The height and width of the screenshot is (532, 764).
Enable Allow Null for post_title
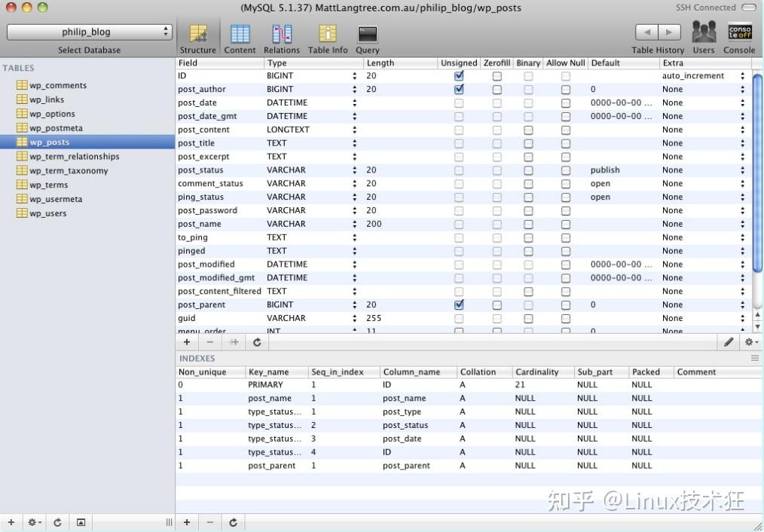565,143
